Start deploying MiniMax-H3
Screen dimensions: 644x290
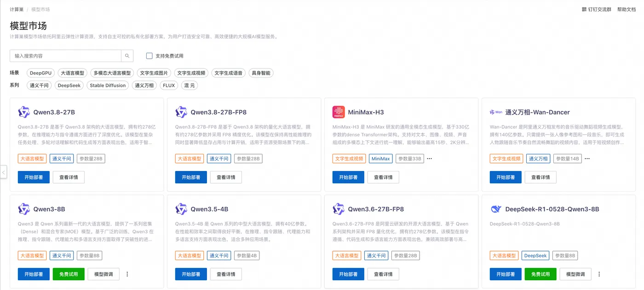pyautogui.click(x=348, y=177)
